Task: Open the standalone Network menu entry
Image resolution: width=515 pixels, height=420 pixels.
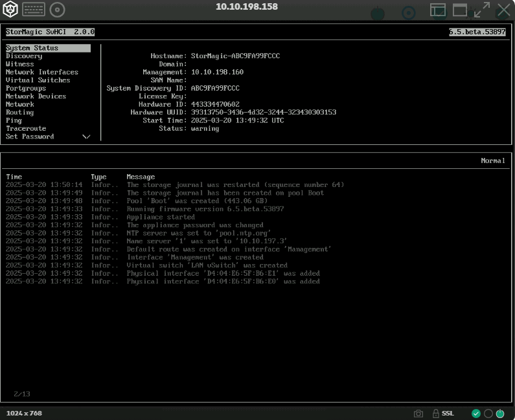Action: (x=19, y=104)
